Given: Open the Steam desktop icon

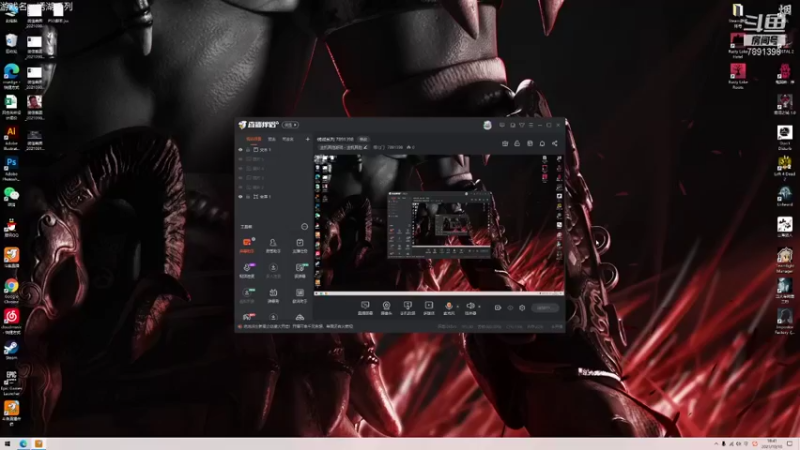Looking at the screenshot, I should tap(11, 350).
